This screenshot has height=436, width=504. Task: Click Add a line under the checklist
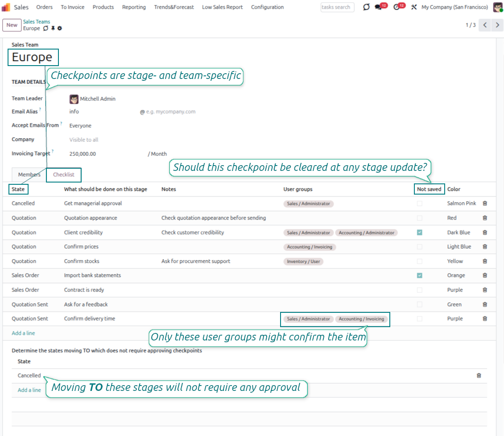pos(23,333)
